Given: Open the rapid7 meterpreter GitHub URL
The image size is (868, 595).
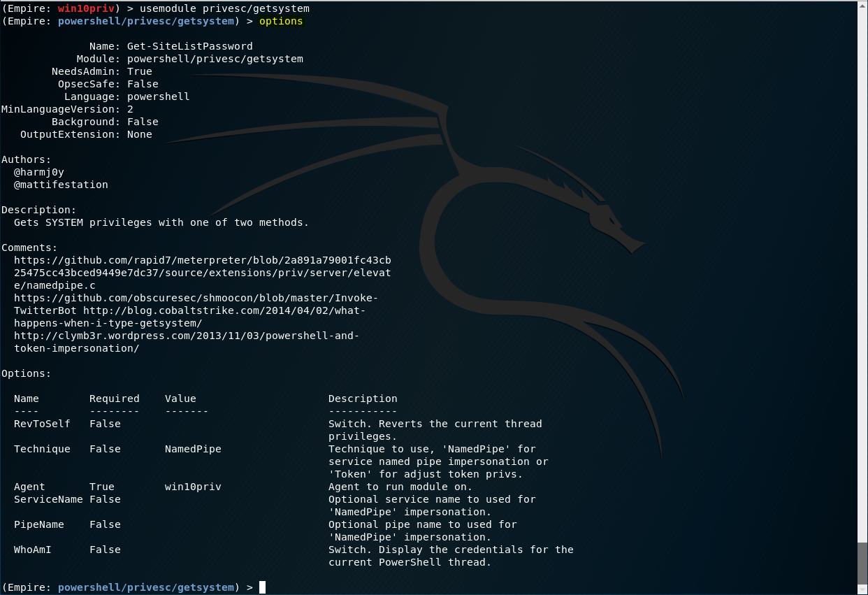Looking at the screenshot, I should click(202, 260).
